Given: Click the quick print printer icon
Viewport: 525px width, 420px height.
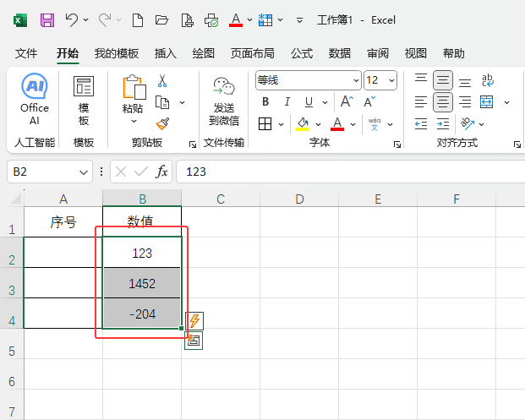Looking at the screenshot, I should tap(211, 20).
